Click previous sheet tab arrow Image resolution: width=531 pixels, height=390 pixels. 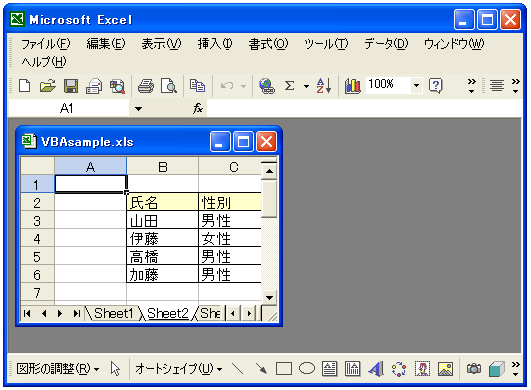coord(44,313)
